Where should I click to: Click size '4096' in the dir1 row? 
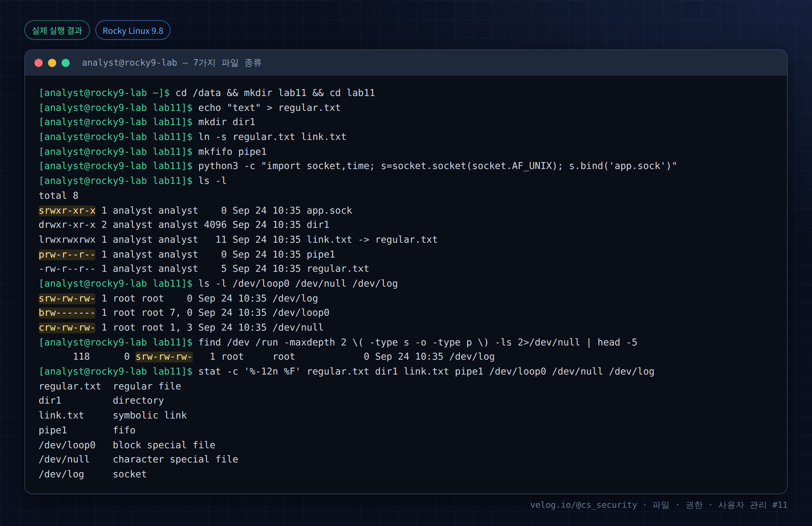(x=215, y=225)
